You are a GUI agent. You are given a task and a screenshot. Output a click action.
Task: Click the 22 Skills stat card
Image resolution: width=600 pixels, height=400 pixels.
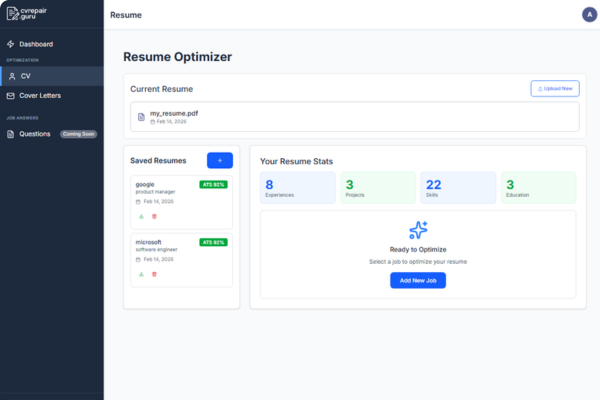[x=458, y=188]
